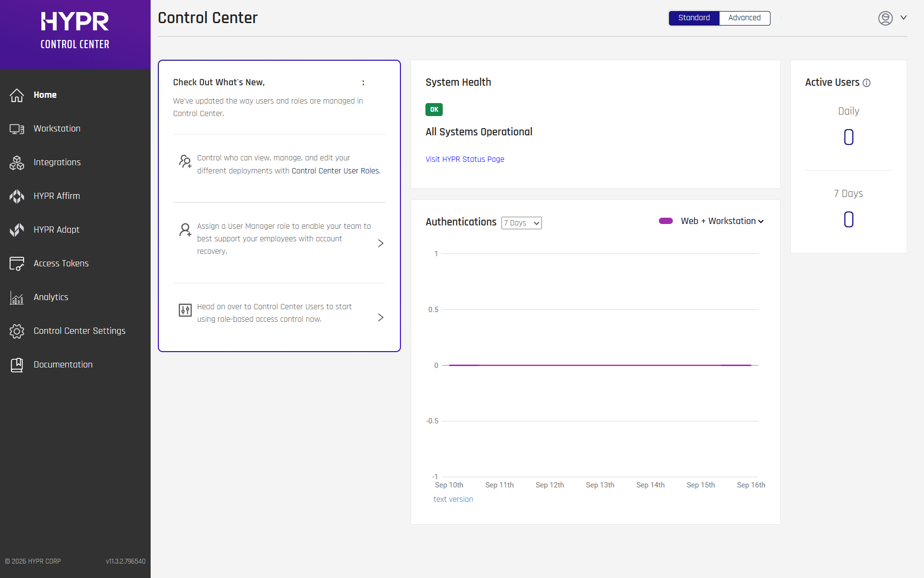Click the Workstation monitor icon

pos(17,129)
